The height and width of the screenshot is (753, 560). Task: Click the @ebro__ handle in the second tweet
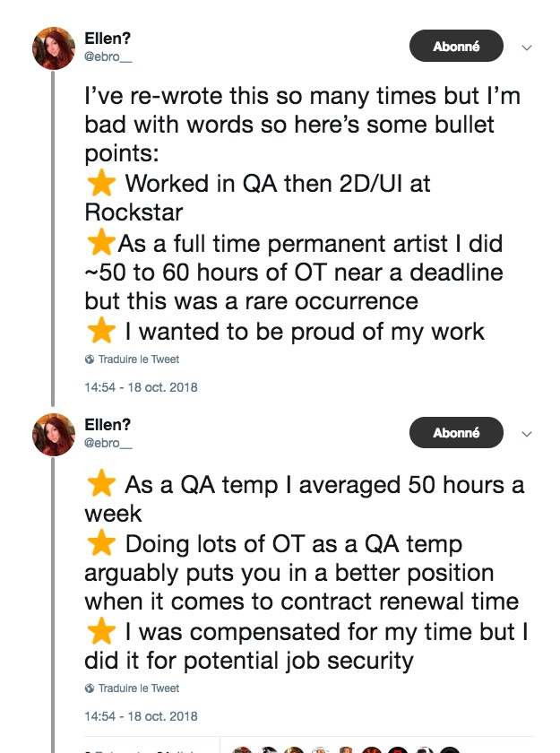click(108, 443)
